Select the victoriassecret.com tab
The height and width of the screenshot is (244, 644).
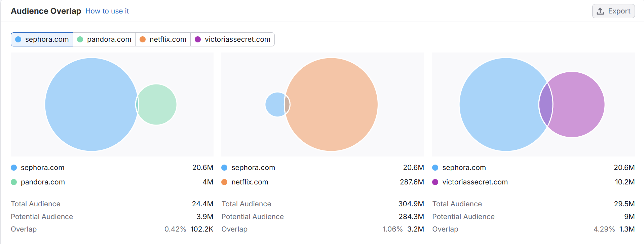click(x=233, y=39)
